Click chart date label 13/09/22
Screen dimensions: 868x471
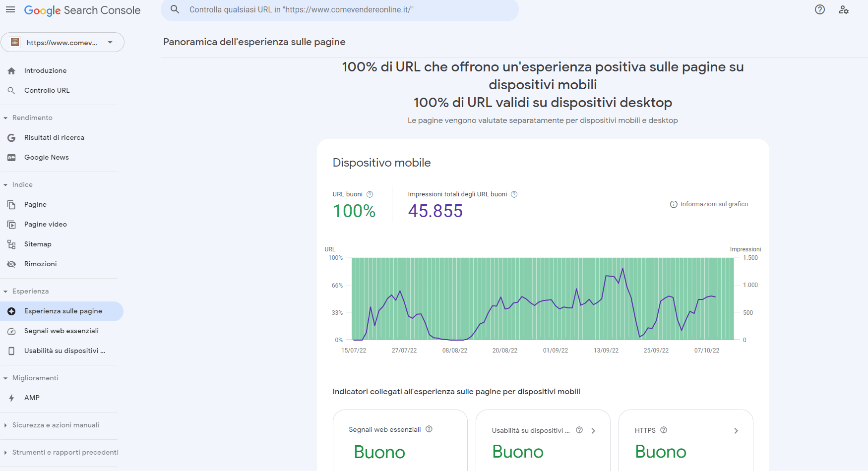point(606,351)
